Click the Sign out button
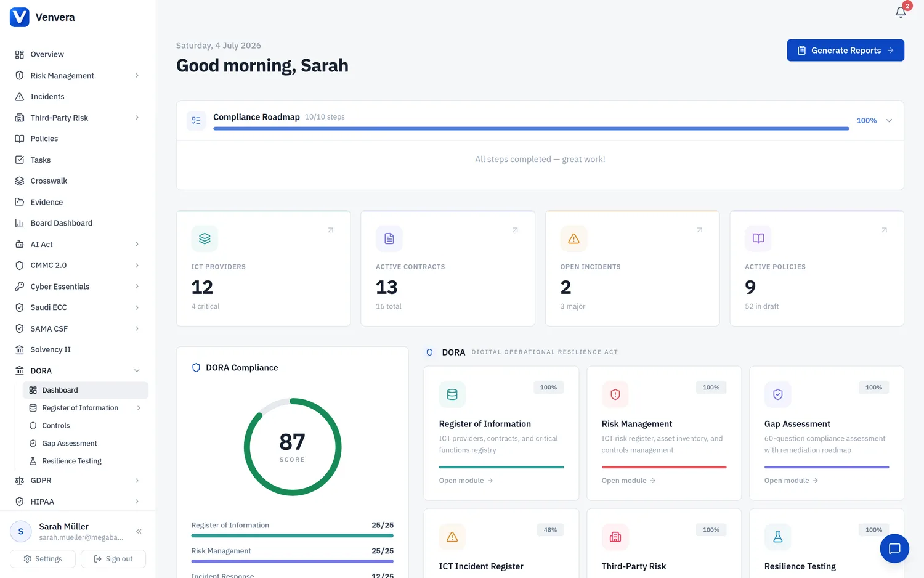This screenshot has height=578, width=924. coord(113,559)
